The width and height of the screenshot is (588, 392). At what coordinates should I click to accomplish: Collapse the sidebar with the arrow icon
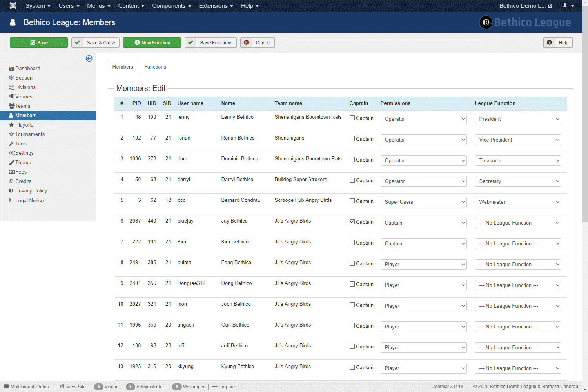pyautogui.click(x=89, y=58)
